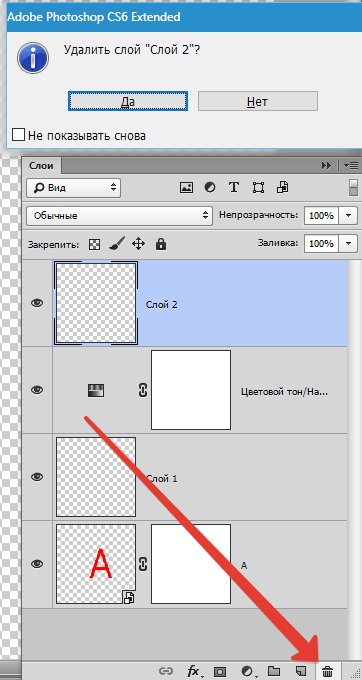Image resolution: width=362 pixels, height=680 pixels.
Task: Create a new layer with the page icon
Action: (301, 671)
